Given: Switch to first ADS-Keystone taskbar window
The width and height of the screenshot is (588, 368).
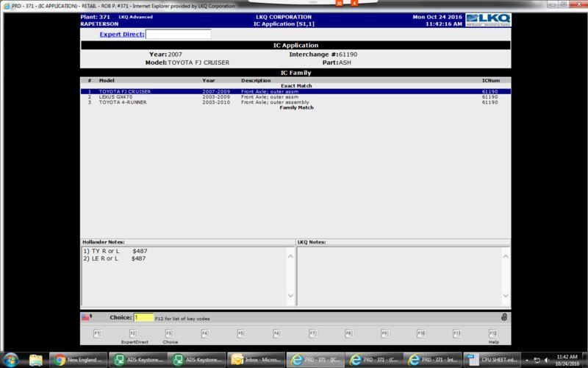Looking at the screenshot, I should click(137, 360).
